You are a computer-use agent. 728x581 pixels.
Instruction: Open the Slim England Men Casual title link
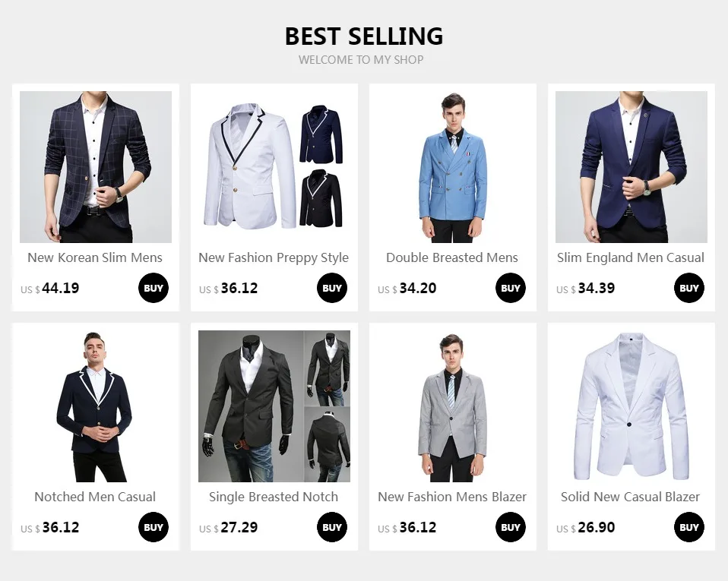[631, 257]
